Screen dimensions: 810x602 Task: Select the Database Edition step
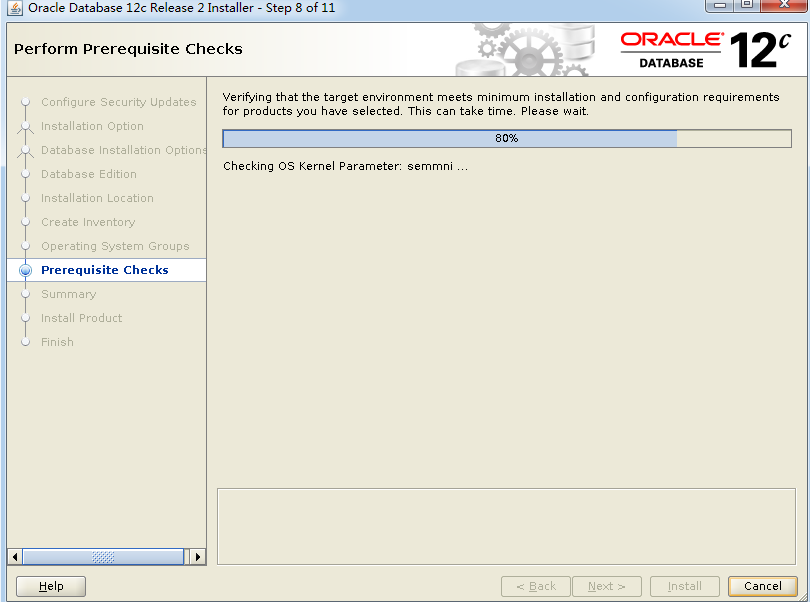pyautogui.click(x=89, y=174)
